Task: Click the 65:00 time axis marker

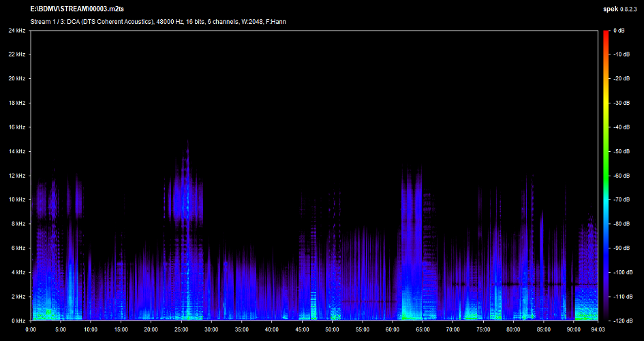Action: (x=423, y=329)
